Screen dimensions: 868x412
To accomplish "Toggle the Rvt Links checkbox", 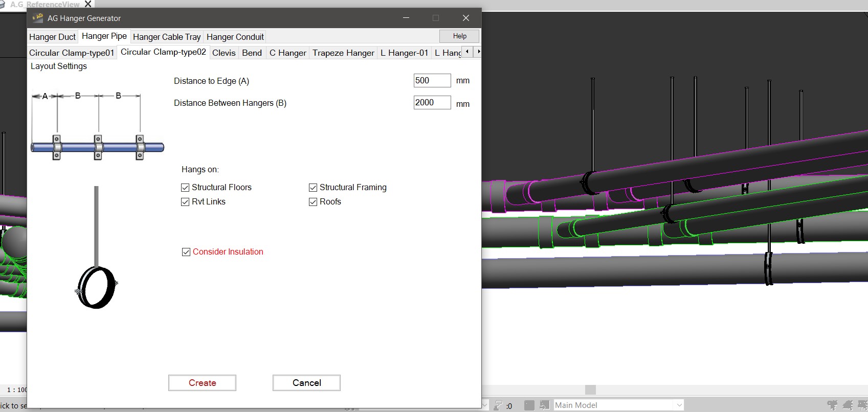I will (x=185, y=202).
